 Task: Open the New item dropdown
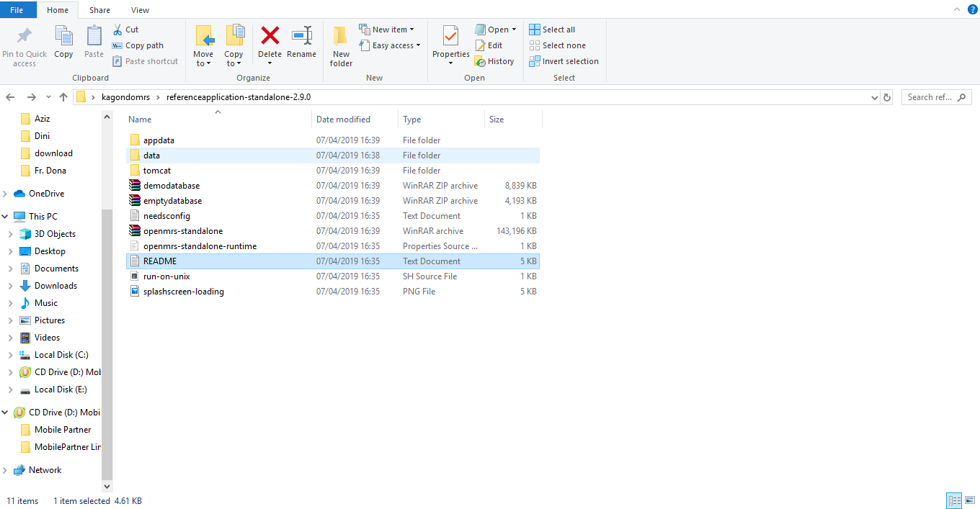click(x=387, y=30)
